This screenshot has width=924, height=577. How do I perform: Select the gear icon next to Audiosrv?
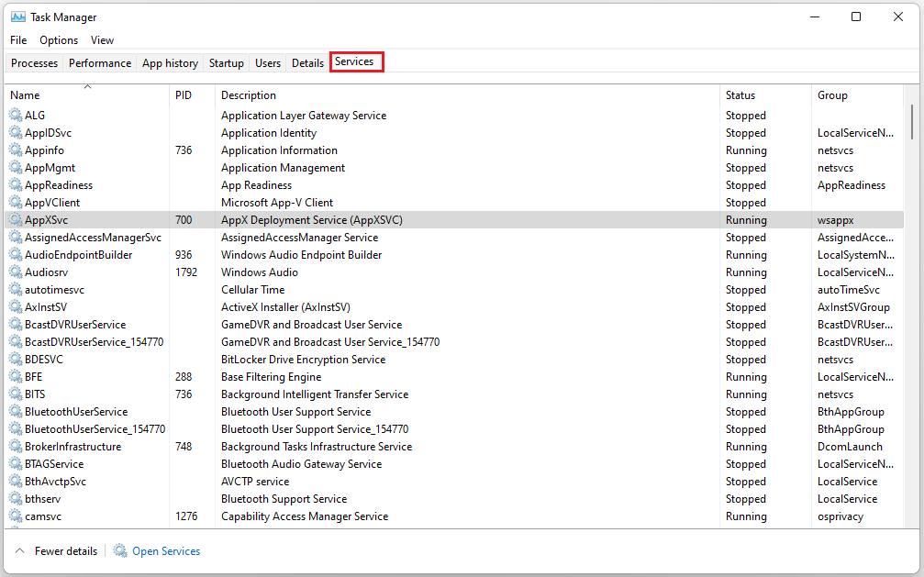15,272
